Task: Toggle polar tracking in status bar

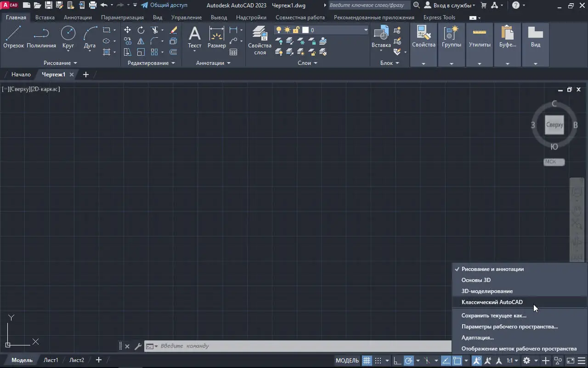Action: [408, 361]
